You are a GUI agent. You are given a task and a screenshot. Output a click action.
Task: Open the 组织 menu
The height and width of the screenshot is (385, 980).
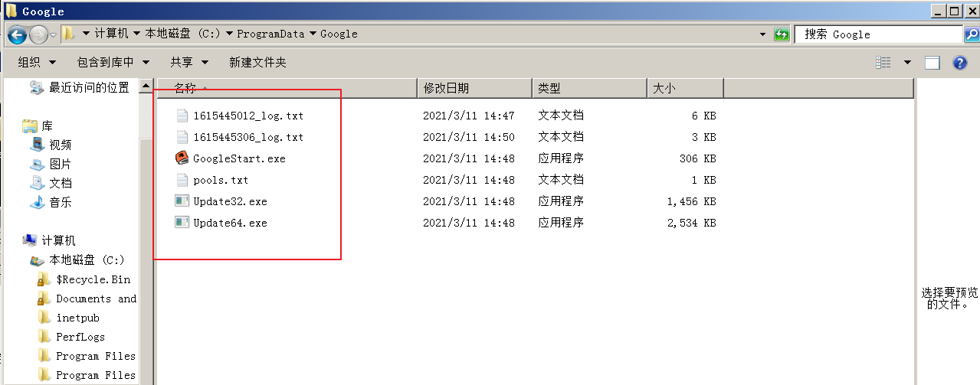click(x=37, y=62)
